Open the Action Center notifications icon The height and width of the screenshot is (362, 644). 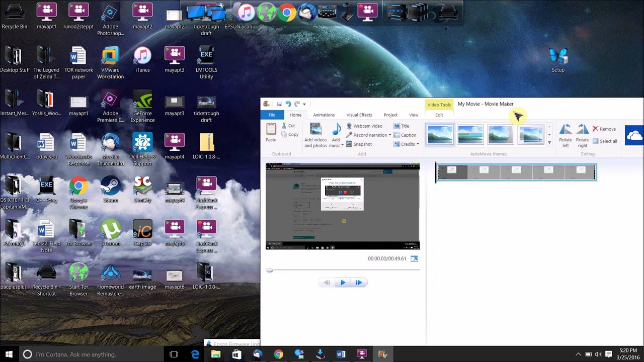click(x=608, y=354)
